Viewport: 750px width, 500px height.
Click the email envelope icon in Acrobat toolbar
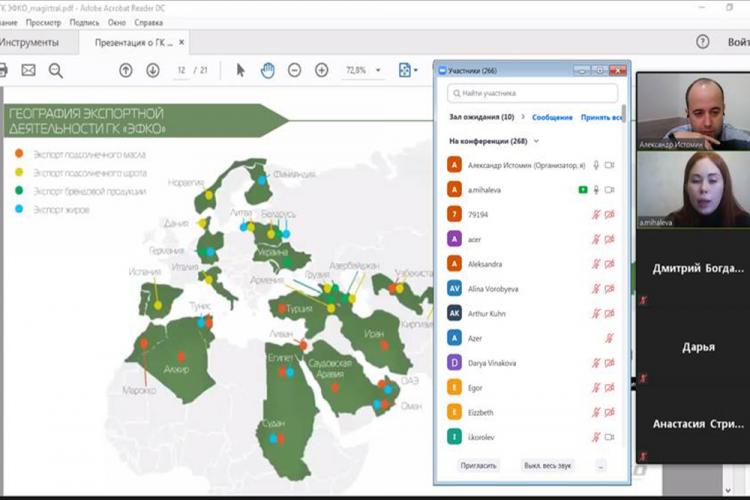click(x=28, y=70)
